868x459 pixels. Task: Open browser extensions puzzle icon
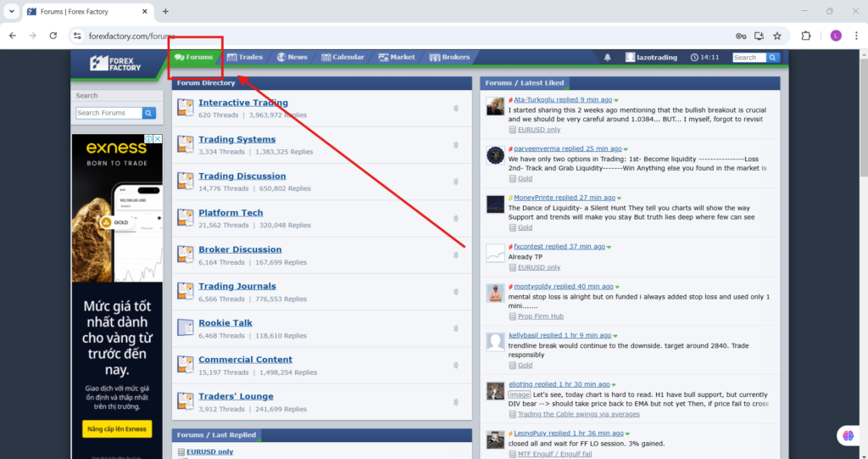coord(806,36)
